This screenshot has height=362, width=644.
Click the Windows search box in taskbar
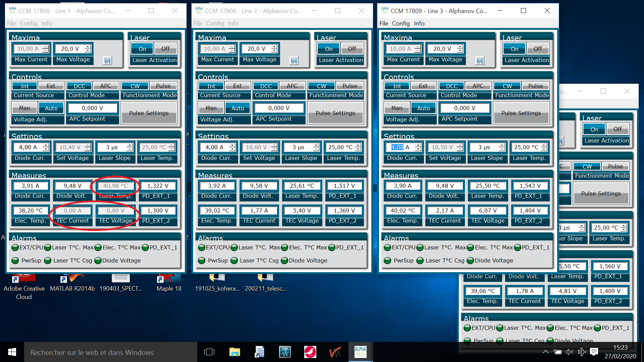(x=111, y=352)
